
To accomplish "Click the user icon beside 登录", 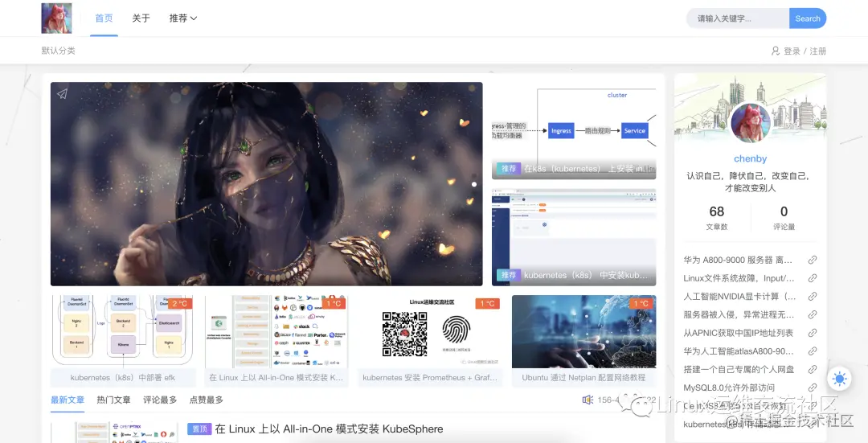I will pos(776,51).
